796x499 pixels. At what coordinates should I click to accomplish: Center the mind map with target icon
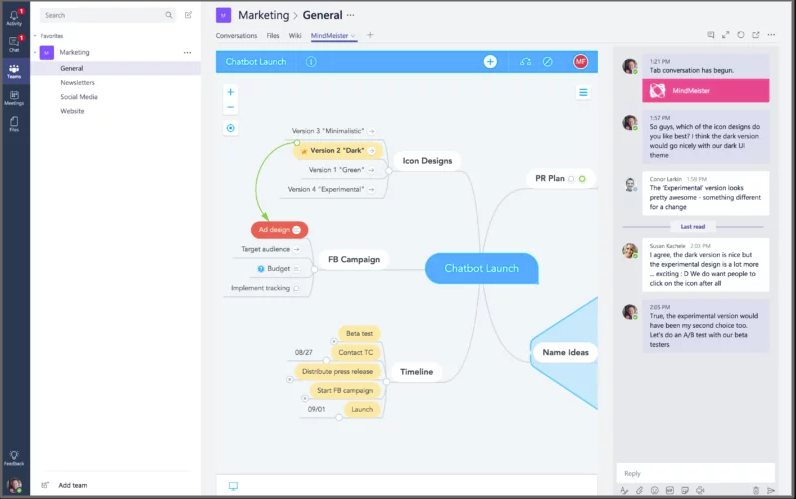231,128
